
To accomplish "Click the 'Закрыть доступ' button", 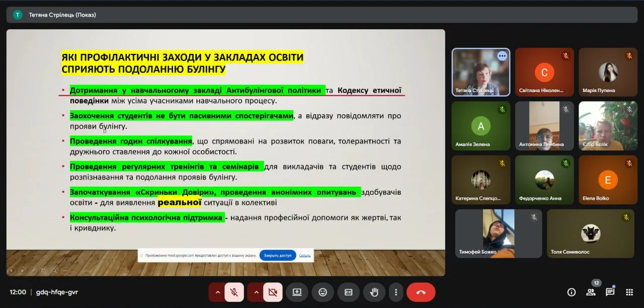I will click(x=278, y=255).
